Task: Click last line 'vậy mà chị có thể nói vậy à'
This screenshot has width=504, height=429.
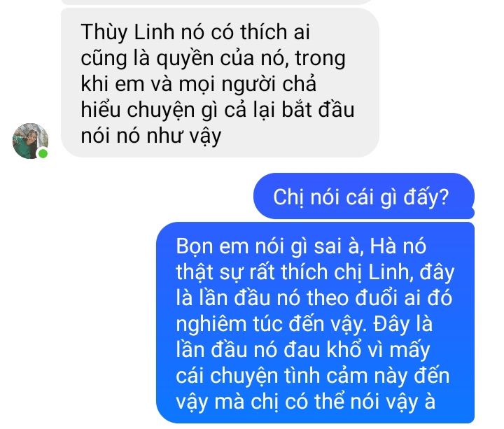Action: [x=305, y=402]
